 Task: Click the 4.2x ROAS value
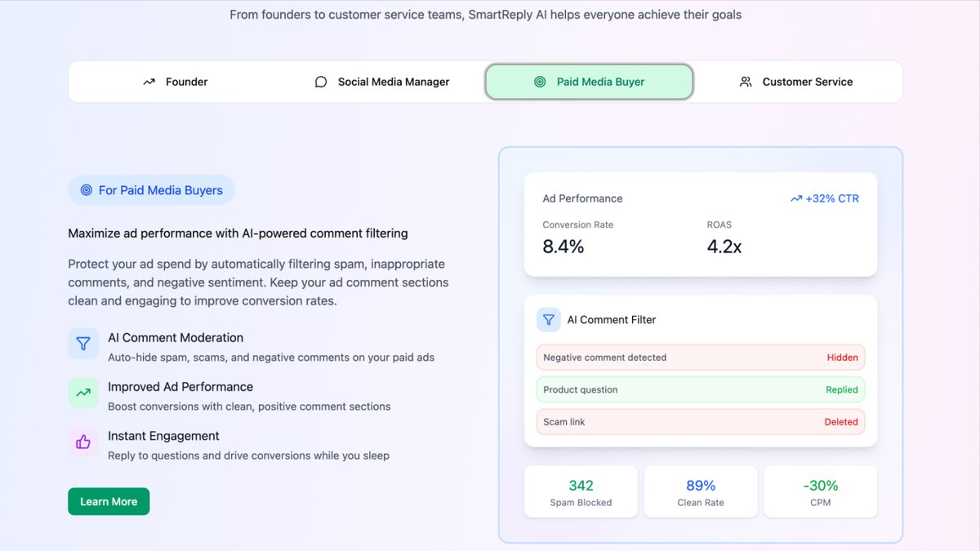pos(724,247)
